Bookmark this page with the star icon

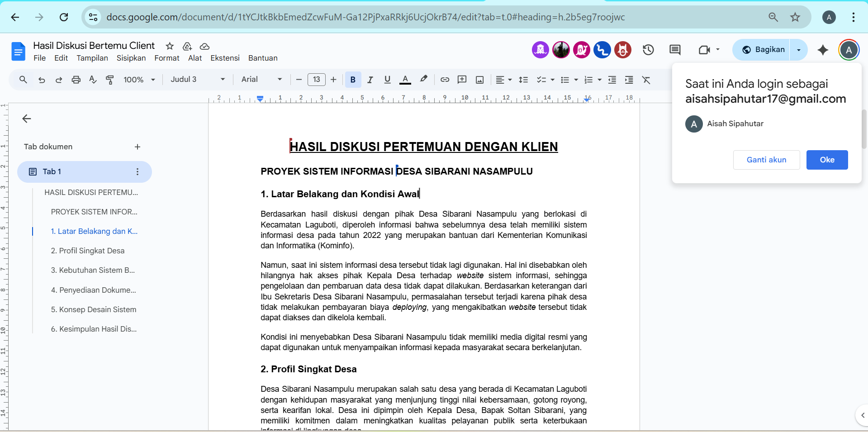coord(795,17)
